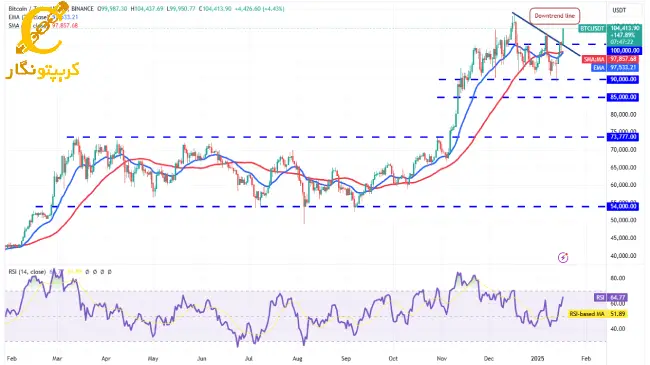Click the 45,000.00 price axis tick
650x365 pixels.
(x=623, y=238)
